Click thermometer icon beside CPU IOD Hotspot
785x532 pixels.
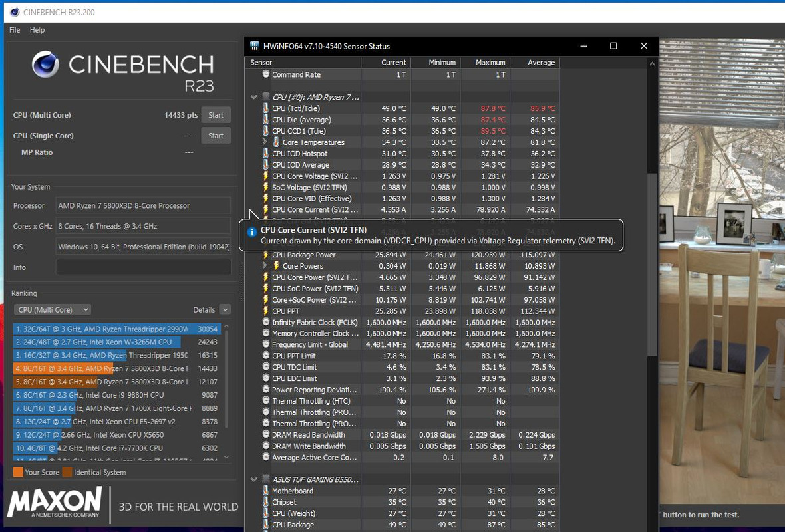[x=266, y=153]
